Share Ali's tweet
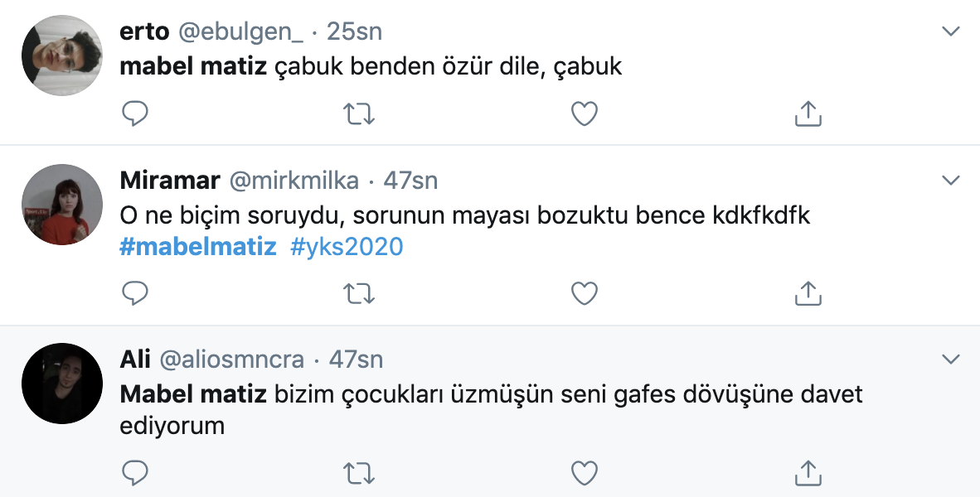This screenshot has height=497, width=980. (x=808, y=472)
